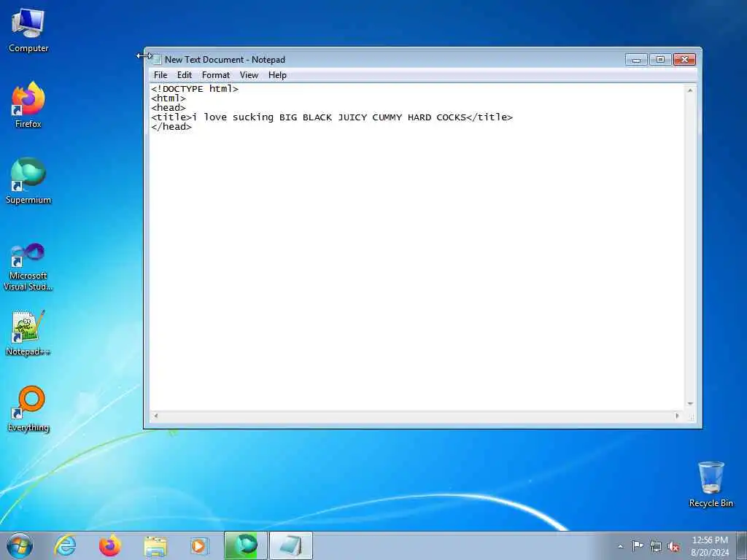Switch to Supermium in the taskbar

point(245,545)
